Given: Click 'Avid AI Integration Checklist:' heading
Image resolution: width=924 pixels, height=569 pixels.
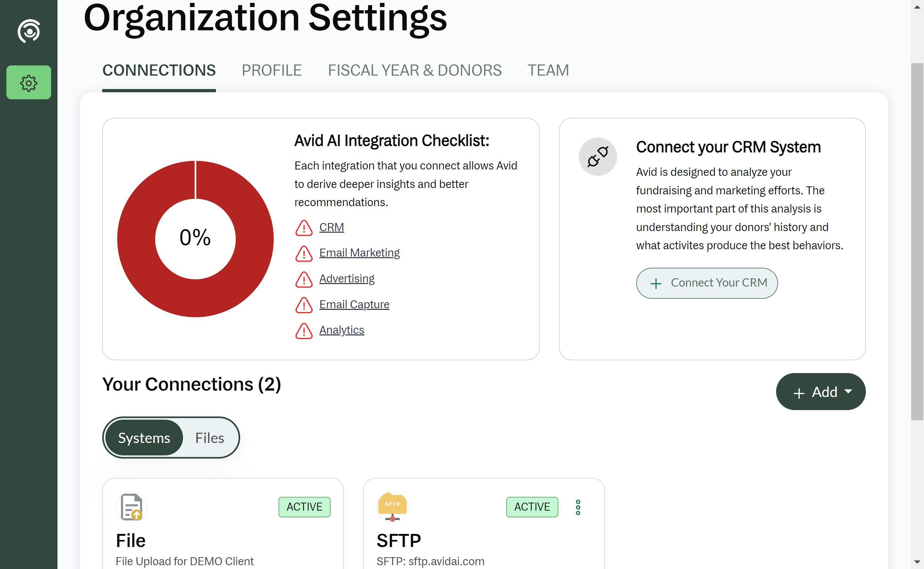Looking at the screenshot, I should coord(392,141).
